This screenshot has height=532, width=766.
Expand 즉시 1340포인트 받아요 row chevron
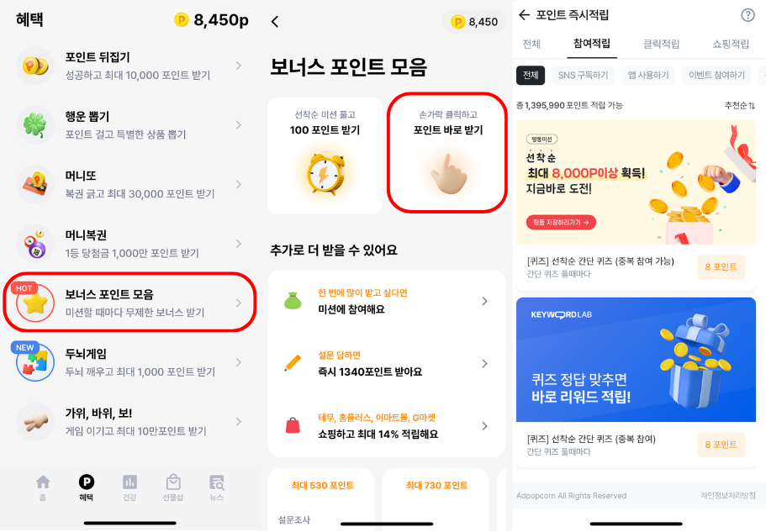point(484,364)
